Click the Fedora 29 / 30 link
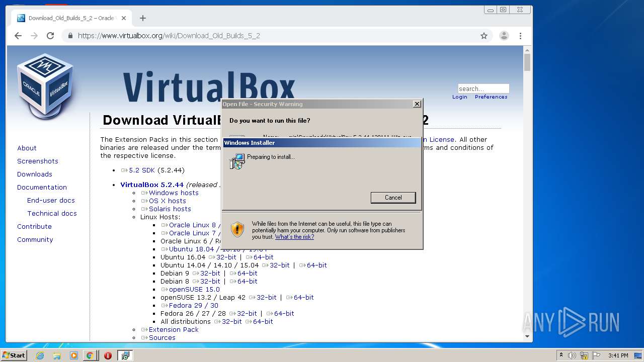The height and width of the screenshot is (362, 644). click(x=190, y=305)
